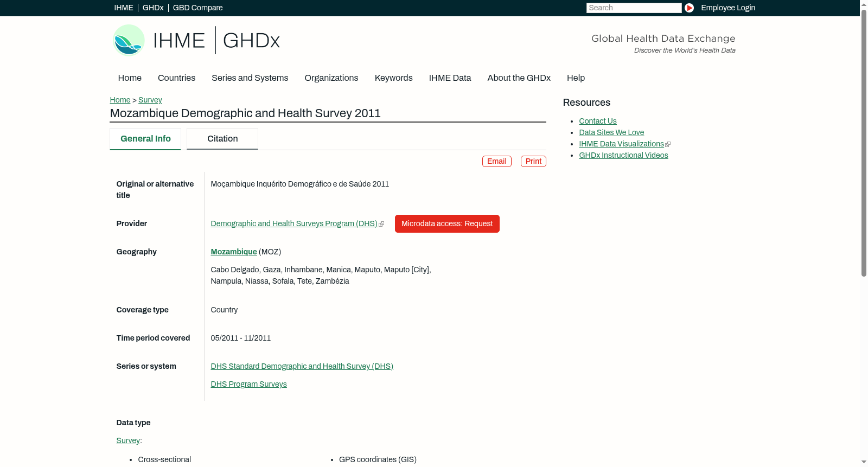Open the Series and Systems menu
The height and width of the screenshot is (467, 868).
(250, 78)
